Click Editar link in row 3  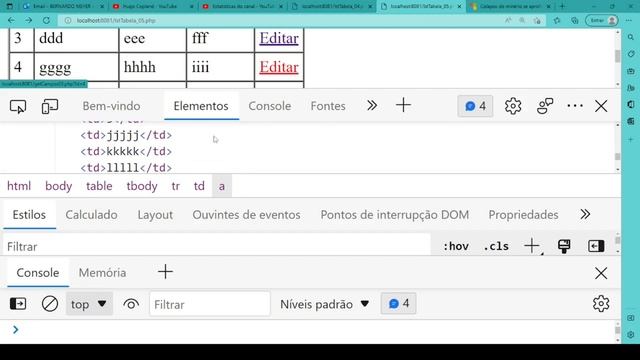(279, 38)
